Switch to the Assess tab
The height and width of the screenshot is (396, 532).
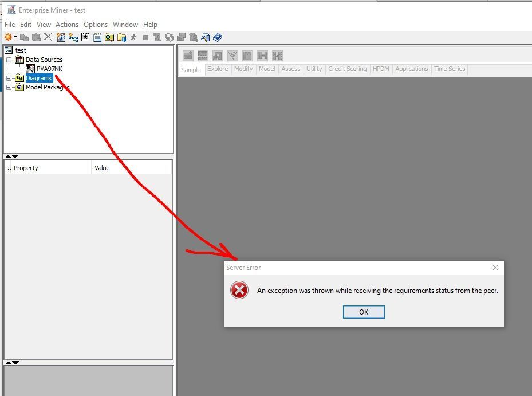pos(291,69)
